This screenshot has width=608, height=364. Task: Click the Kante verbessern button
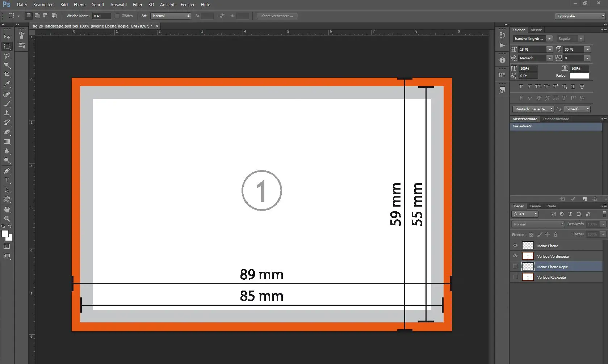point(277,16)
